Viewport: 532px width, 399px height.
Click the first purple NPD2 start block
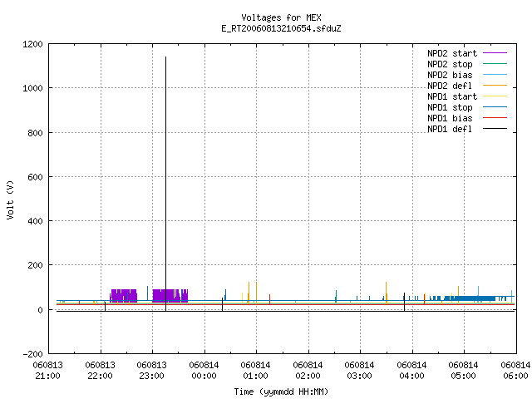124,296
